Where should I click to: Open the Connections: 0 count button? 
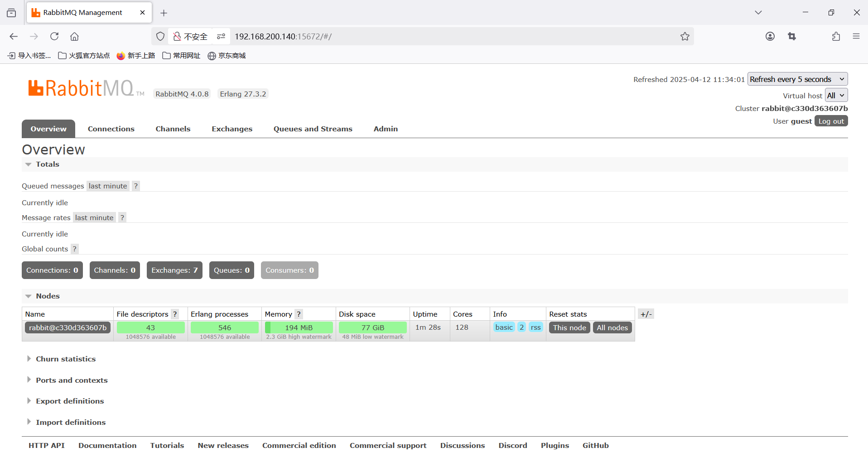[52, 270]
